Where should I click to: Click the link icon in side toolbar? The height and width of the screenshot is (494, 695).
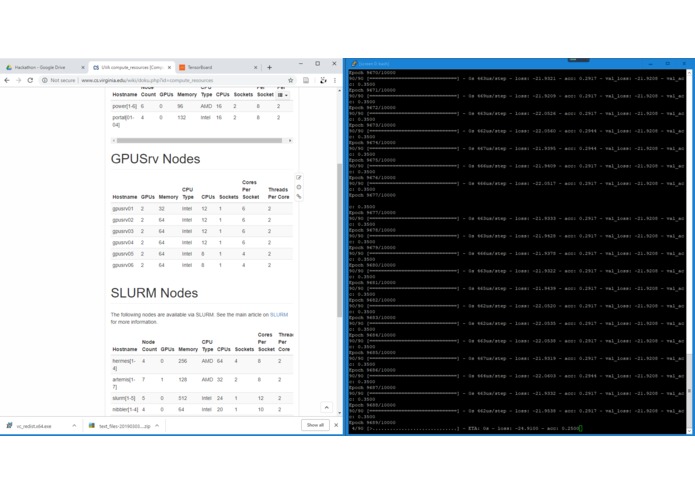point(299,196)
